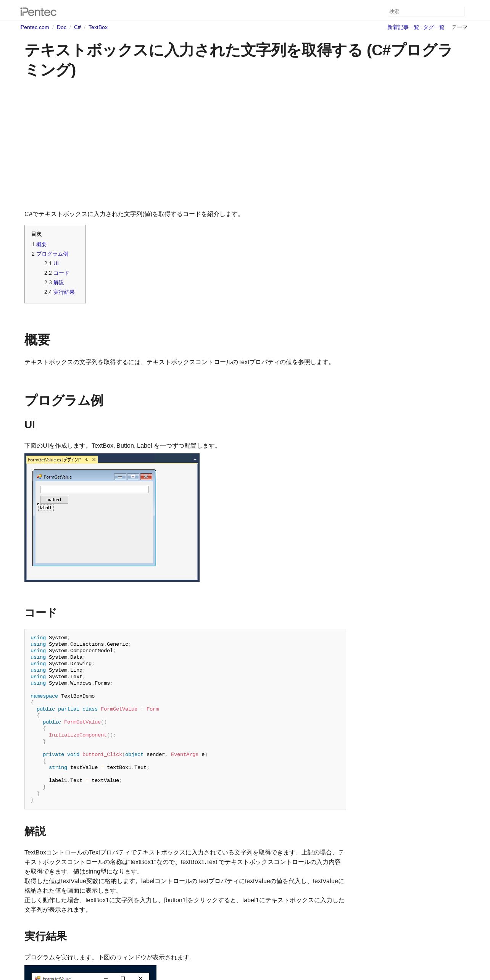This screenshot has height=980, width=490.
Task: Click the コード section heading
Action: pyautogui.click(x=41, y=613)
